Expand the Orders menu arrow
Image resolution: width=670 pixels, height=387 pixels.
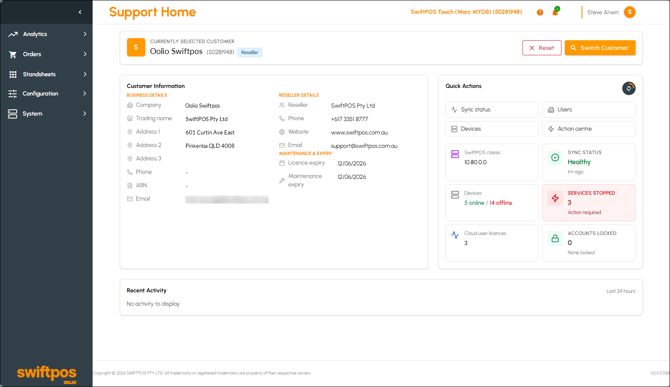click(85, 54)
